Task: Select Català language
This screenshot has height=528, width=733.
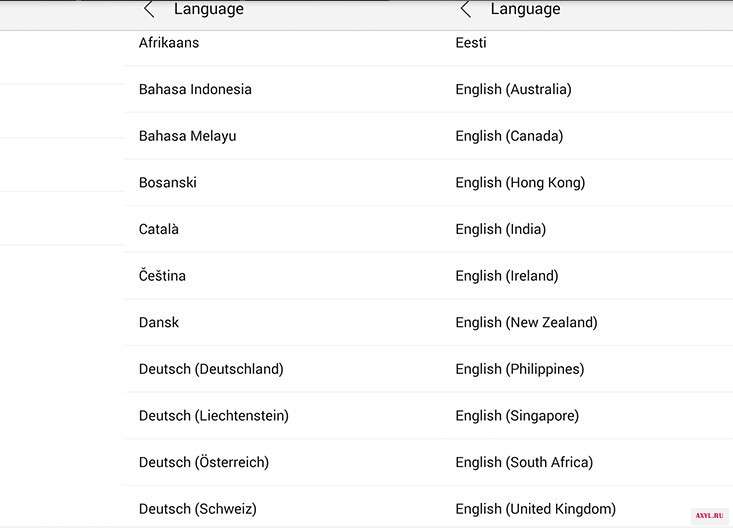Action: tap(158, 229)
